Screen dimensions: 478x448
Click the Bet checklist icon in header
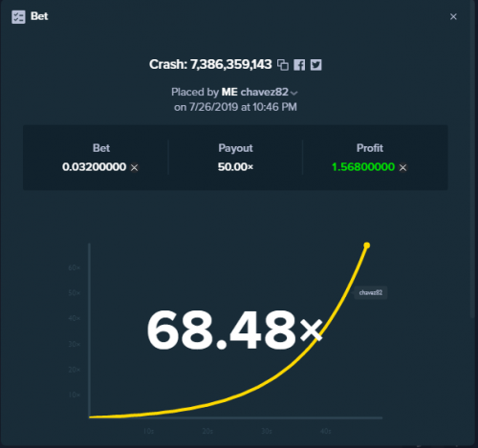[18, 17]
